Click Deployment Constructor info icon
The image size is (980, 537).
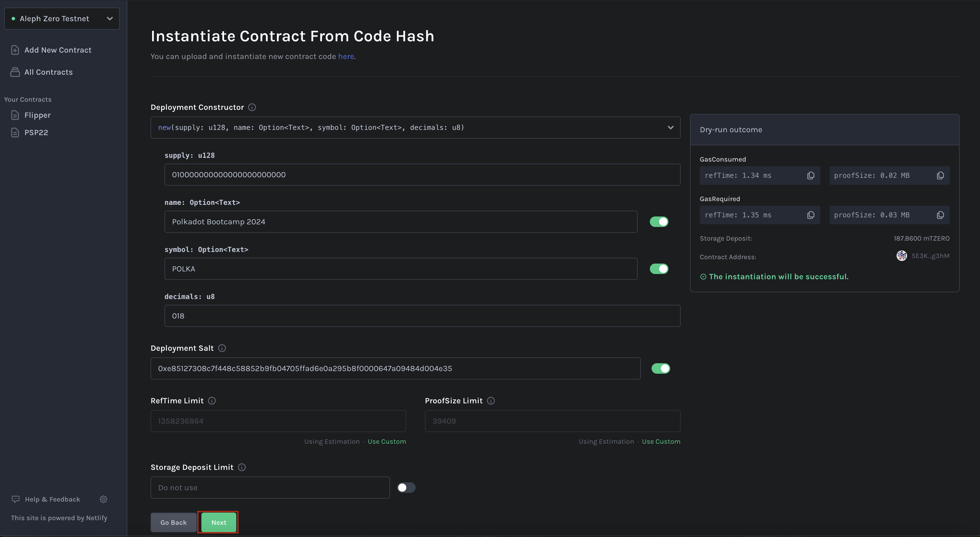[x=252, y=107]
